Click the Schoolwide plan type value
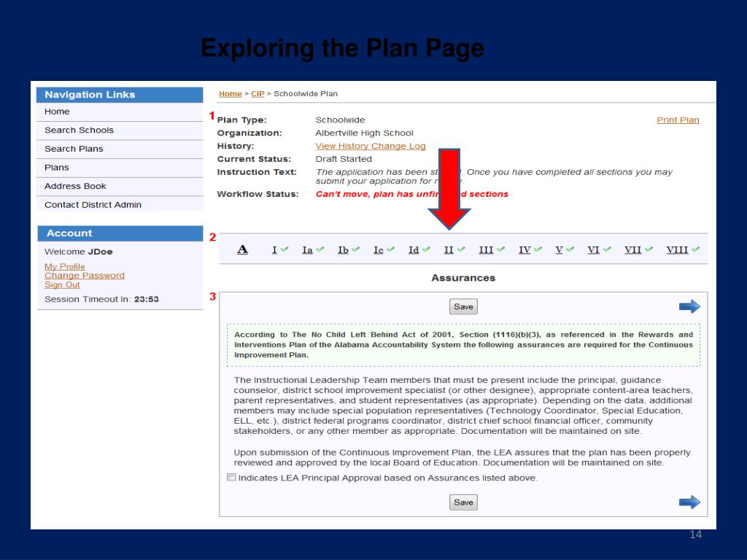This screenshot has width=747, height=560. pyautogui.click(x=340, y=120)
